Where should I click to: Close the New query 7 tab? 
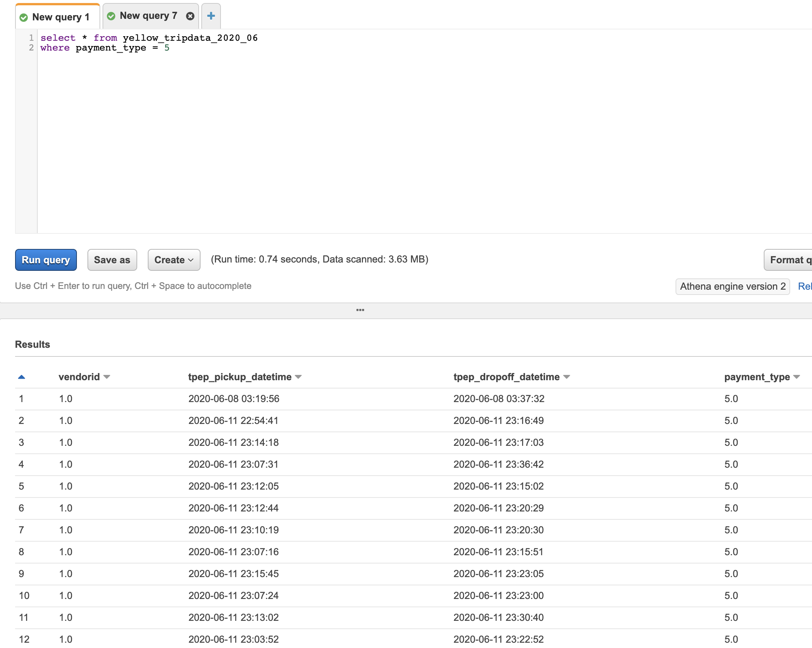[x=190, y=16]
